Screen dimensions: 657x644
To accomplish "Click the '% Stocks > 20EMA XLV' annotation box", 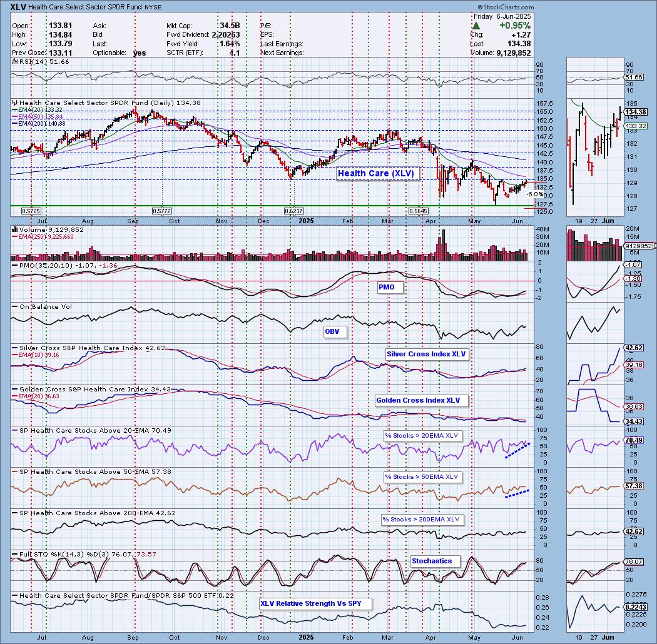I will [422, 436].
